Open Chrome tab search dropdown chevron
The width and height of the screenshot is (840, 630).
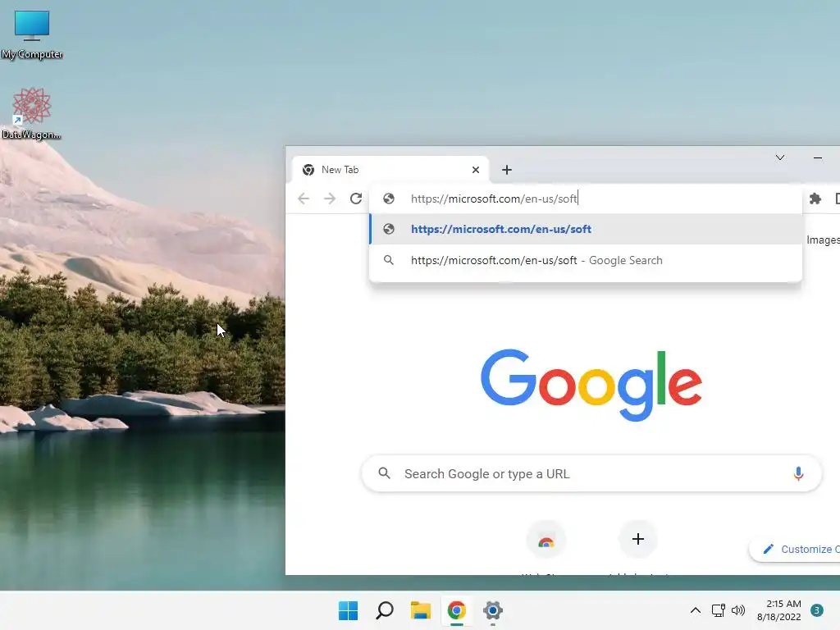tap(780, 157)
